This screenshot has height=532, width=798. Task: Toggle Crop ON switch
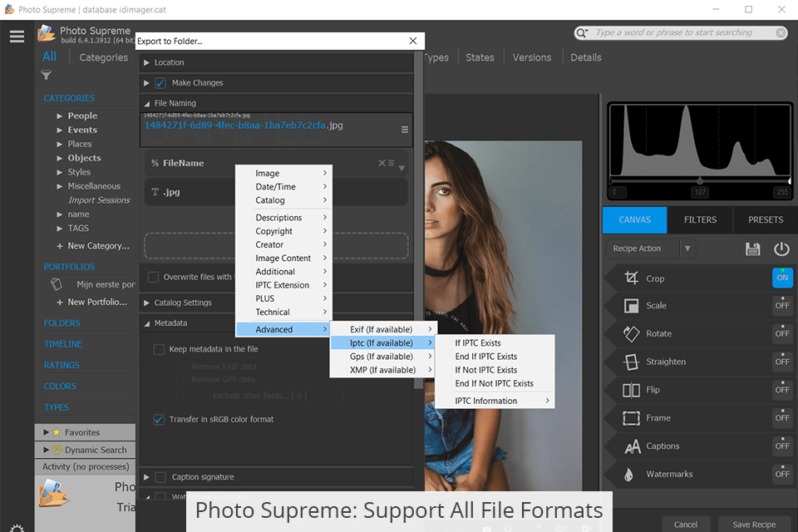tap(782, 278)
